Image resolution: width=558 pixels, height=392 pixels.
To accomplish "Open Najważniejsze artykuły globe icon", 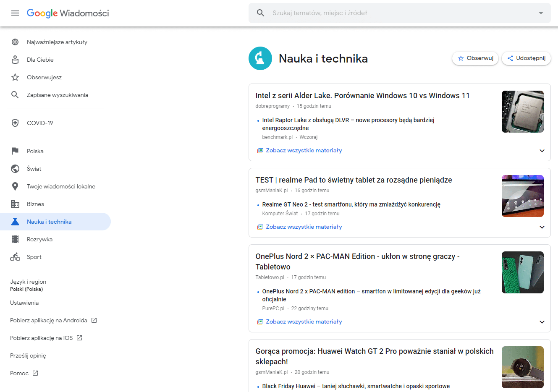I will (15, 42).
